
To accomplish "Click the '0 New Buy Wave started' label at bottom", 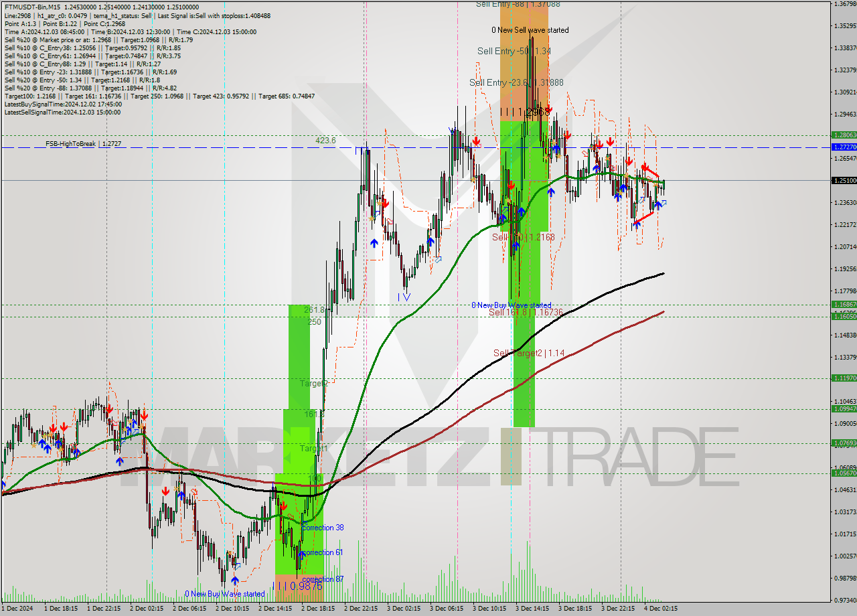I will point(225,594).
